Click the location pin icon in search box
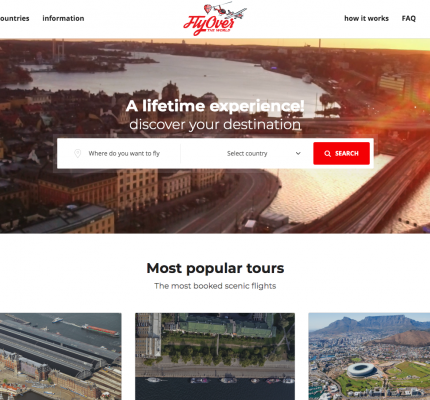Viewport: 430px width, 400px height. pyautogui.click(x=77, y=153)
